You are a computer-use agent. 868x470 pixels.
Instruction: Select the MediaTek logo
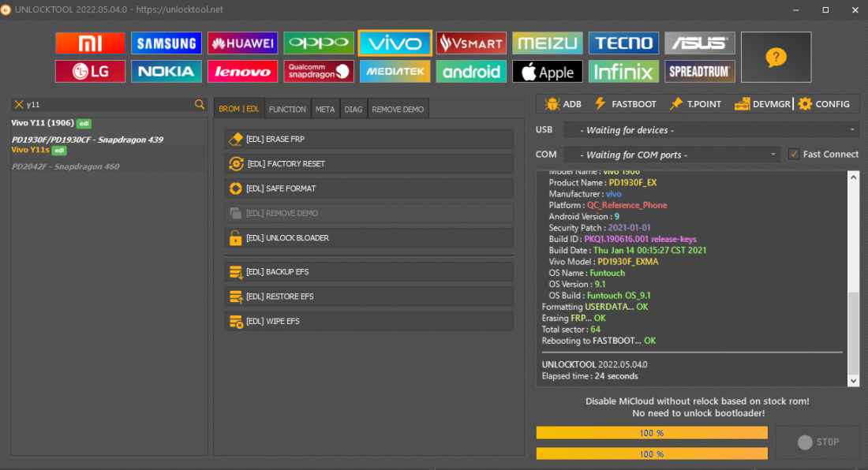(395, 71)
